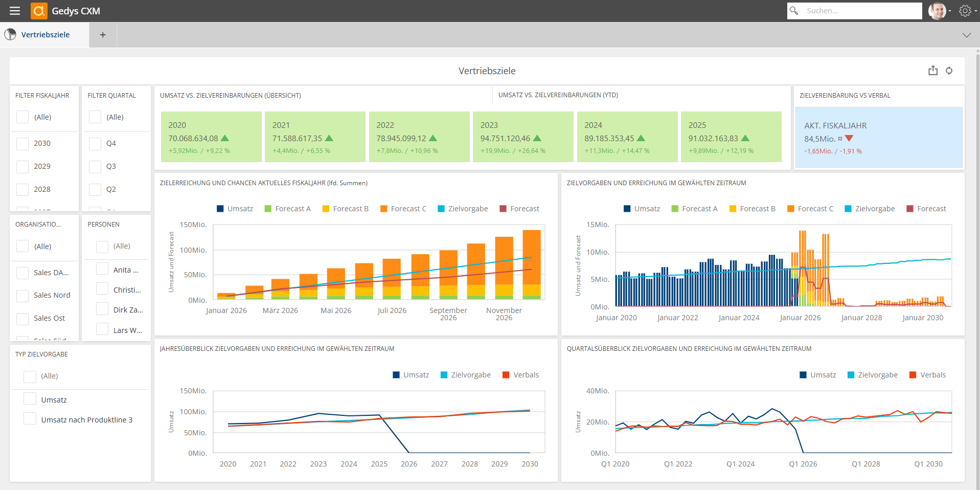Click the search magnifier icon
The width and height of the screenshot is (980, 490).
point(794,10)
